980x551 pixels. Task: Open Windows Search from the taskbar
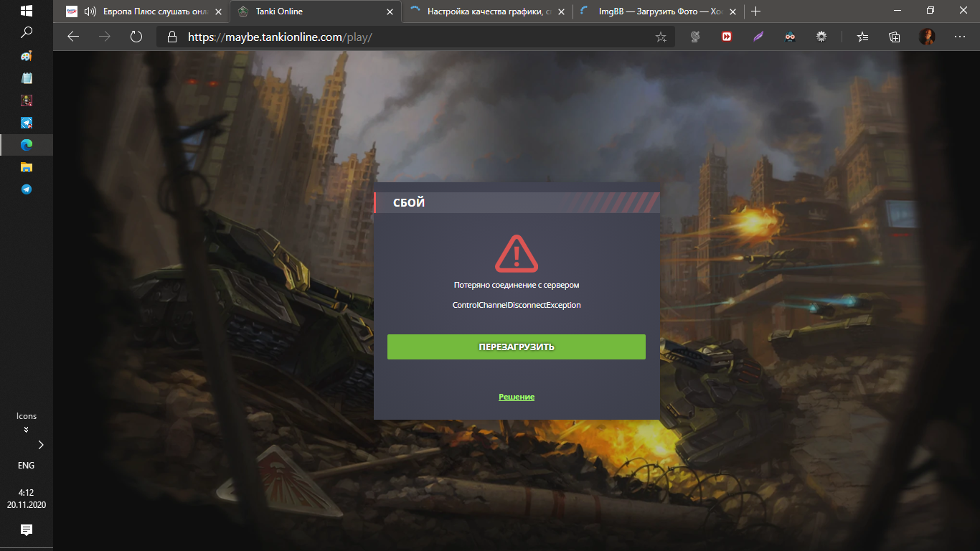point(27,32)
